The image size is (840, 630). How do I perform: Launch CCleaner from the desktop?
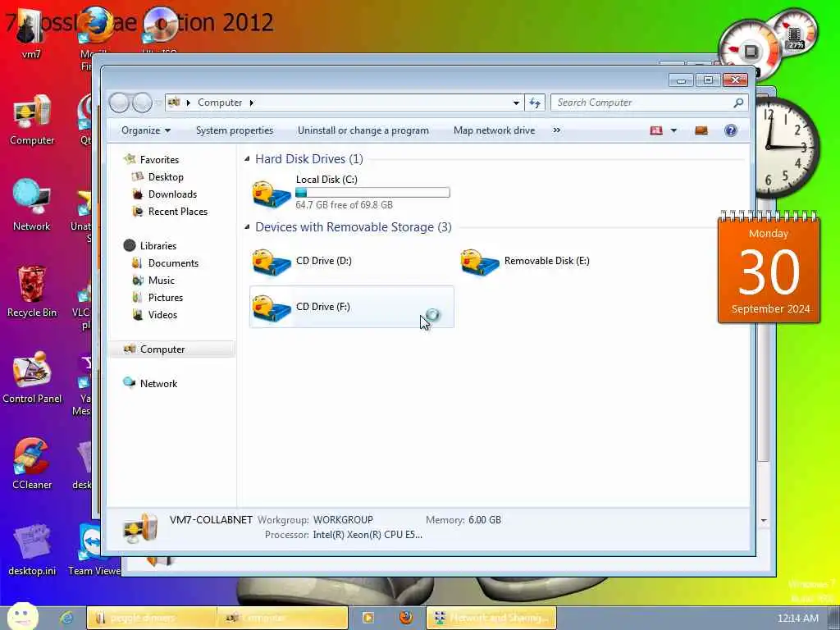coord(32,464)
